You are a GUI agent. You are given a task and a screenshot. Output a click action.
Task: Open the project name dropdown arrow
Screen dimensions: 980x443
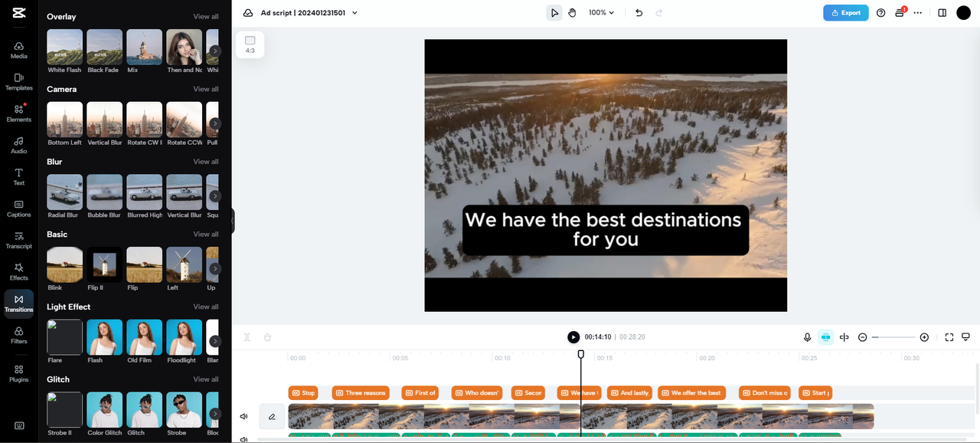354,13
